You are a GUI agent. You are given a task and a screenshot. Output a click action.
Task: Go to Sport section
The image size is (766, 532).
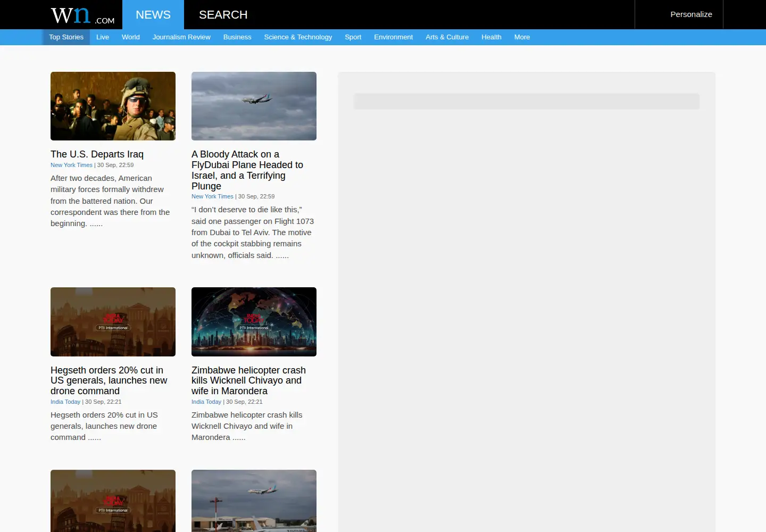click(353, 37)
